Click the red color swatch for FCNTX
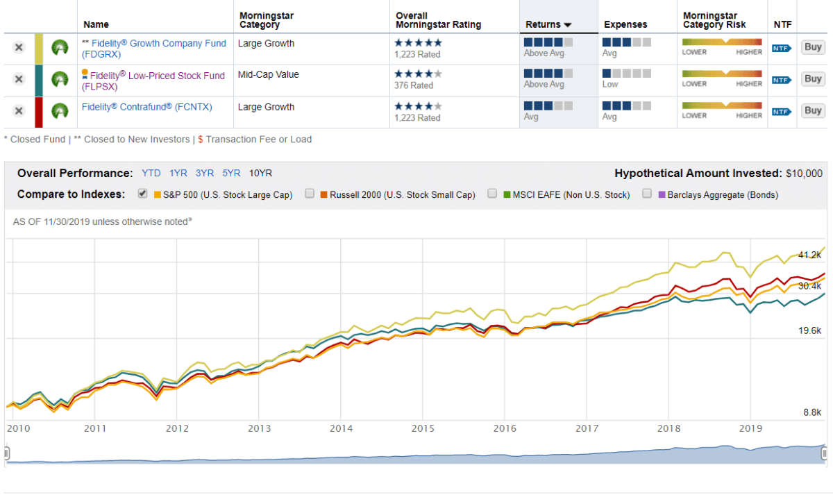The width and height of the screenshot is (833, 504). (39, 112)
